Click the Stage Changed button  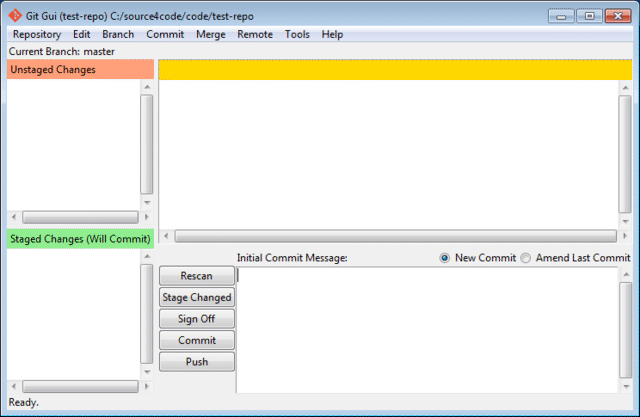[x=197, y=297]
